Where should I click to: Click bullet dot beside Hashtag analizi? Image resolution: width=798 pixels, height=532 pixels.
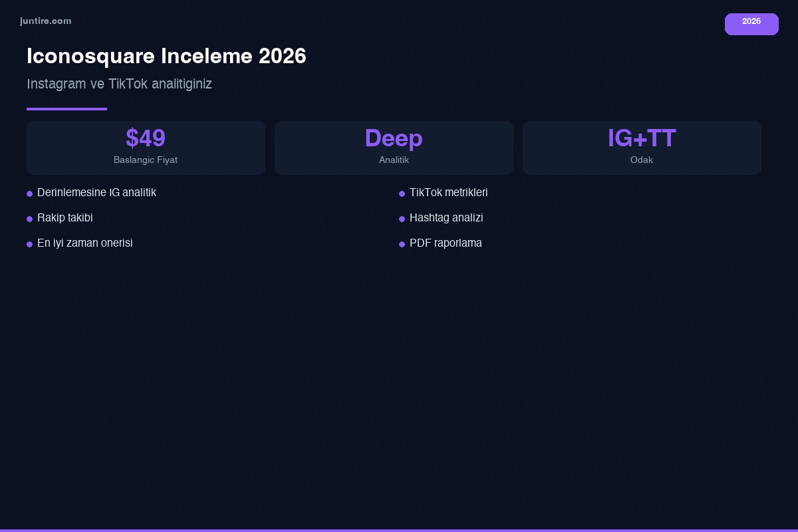click(402, 219)
